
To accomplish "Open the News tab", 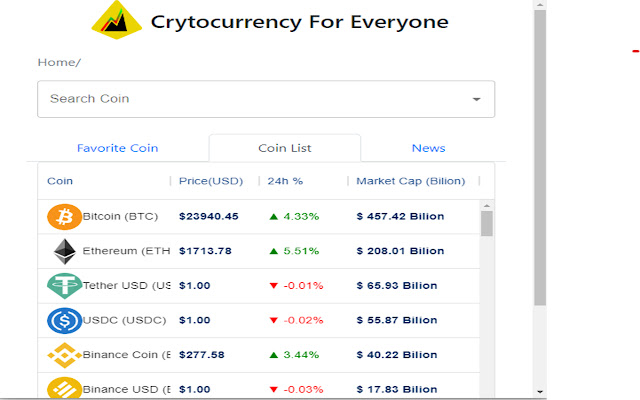I will tap(429, 148).
